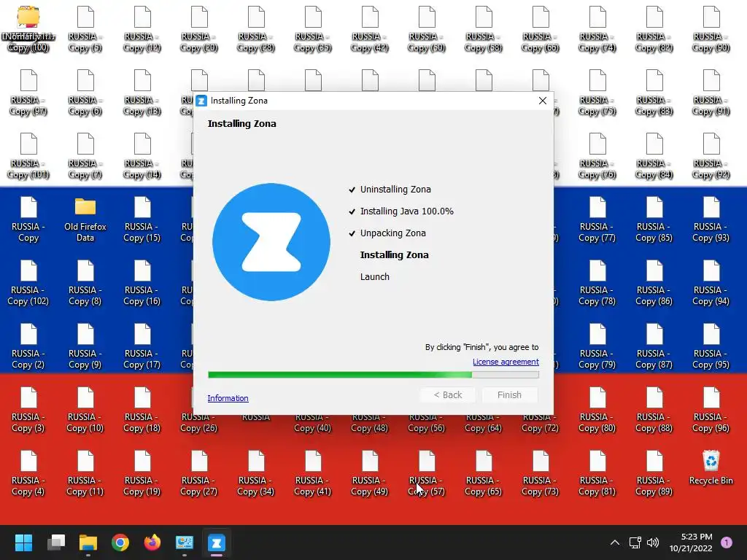Select the RUSSIA - Copy (86) file
The height and width of the screenshot is (560, 747).
[x=654, y=283]
